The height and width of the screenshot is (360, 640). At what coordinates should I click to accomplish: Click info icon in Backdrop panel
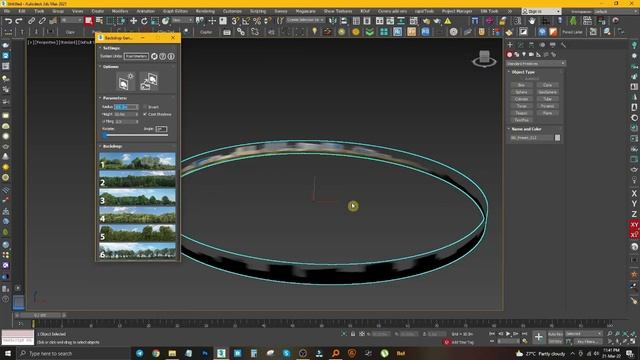click(171, 56)
